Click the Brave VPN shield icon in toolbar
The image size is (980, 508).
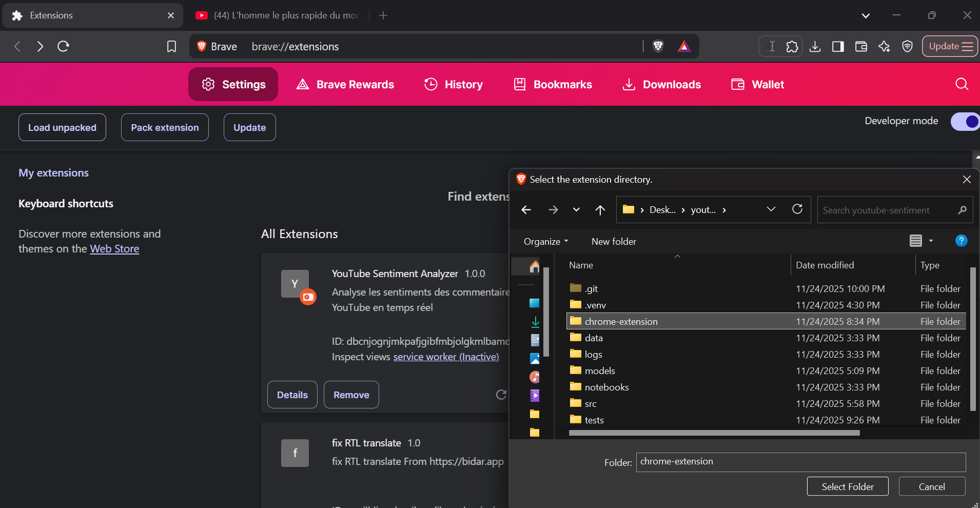[907, 46]
